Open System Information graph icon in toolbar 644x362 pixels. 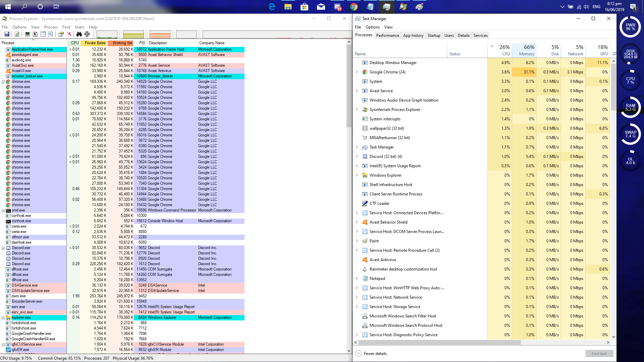pos(28,34)
